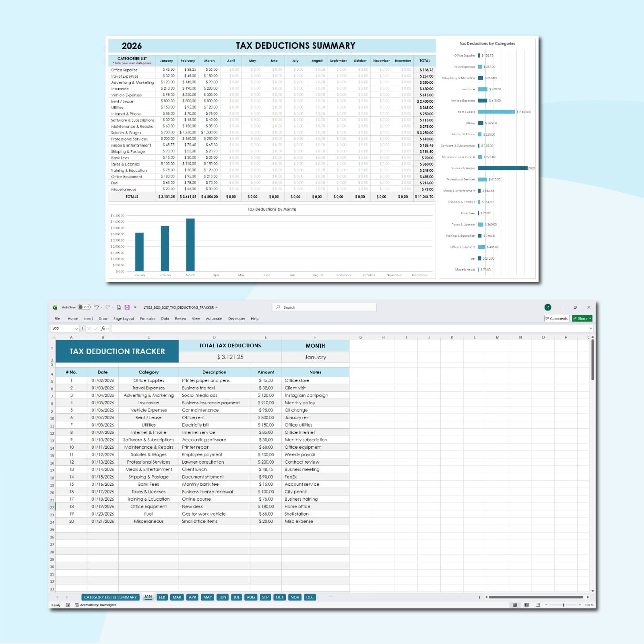Toggle the AutoSave switch
The width and height of the screenshot is (644, 644).
click(84, 307)
